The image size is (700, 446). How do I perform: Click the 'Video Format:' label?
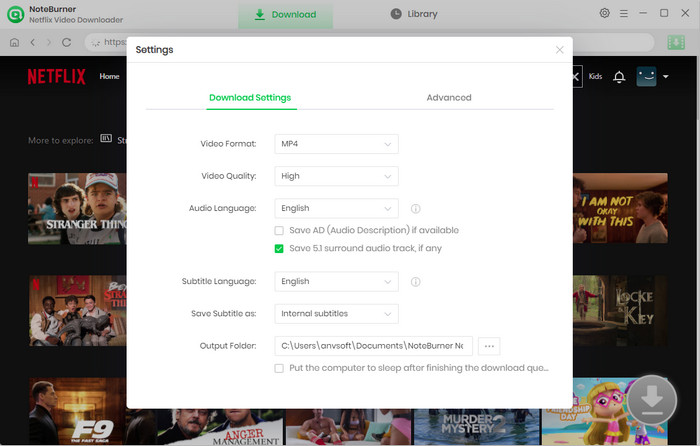(228, 144)
